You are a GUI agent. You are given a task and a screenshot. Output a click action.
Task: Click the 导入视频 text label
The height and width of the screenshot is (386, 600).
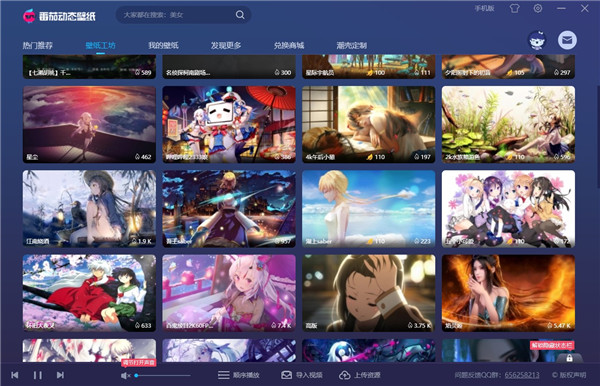[309, 375]
